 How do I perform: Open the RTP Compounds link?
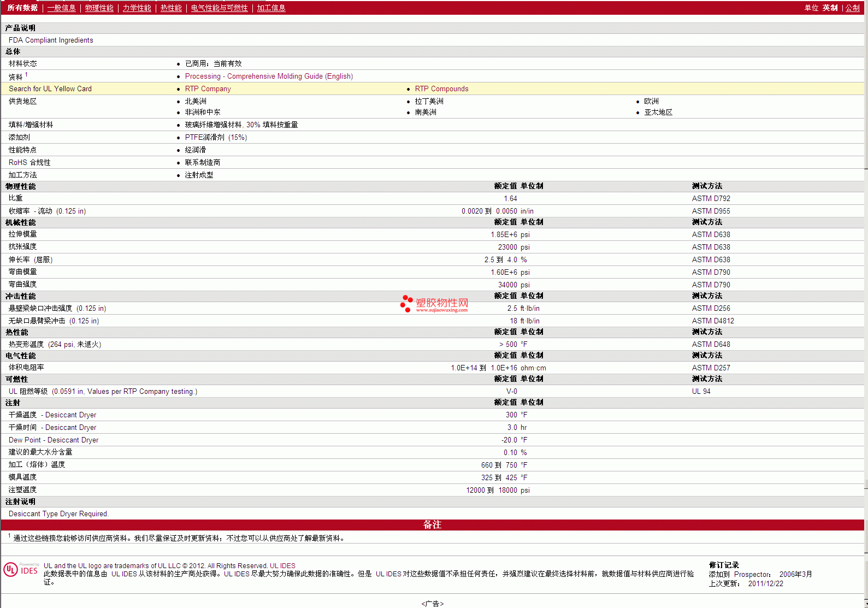click(x=441, y=89)
